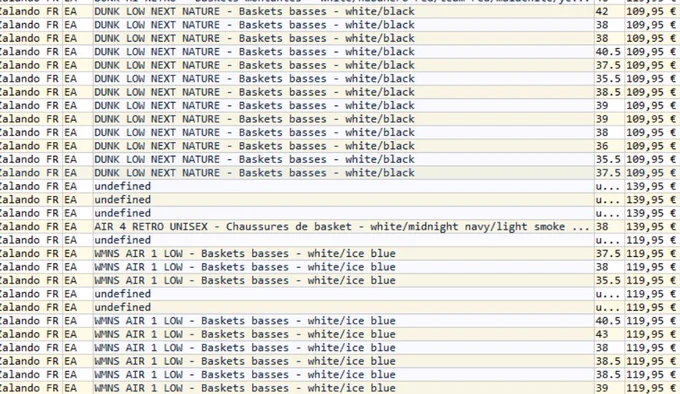The width and height of the screenshot is (680, 394).
Task: Click size 40.5 in the DUNK LOW row
Action: [608, 52]
